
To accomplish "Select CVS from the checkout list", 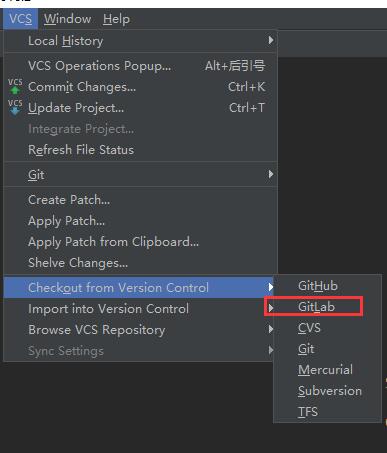I will [x=309, y=328].
